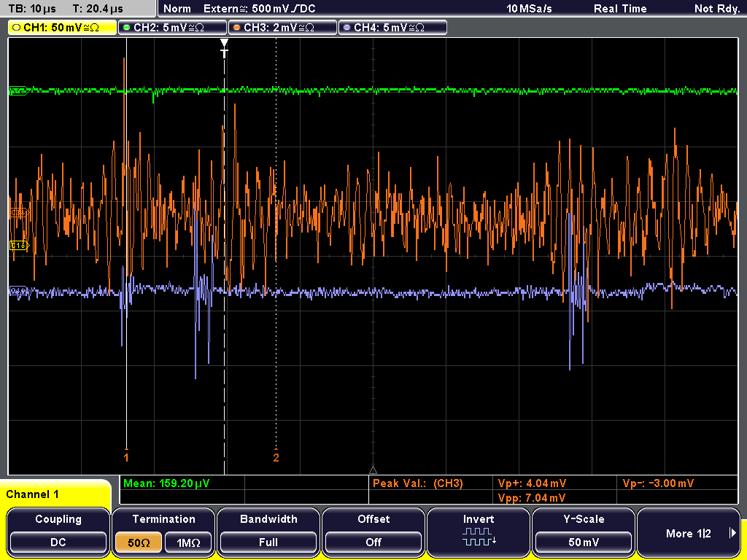The width and height of the screenshot is (747, 560).
Task: Click the CH2 green level marker
Action: click(x=20, y=90)
